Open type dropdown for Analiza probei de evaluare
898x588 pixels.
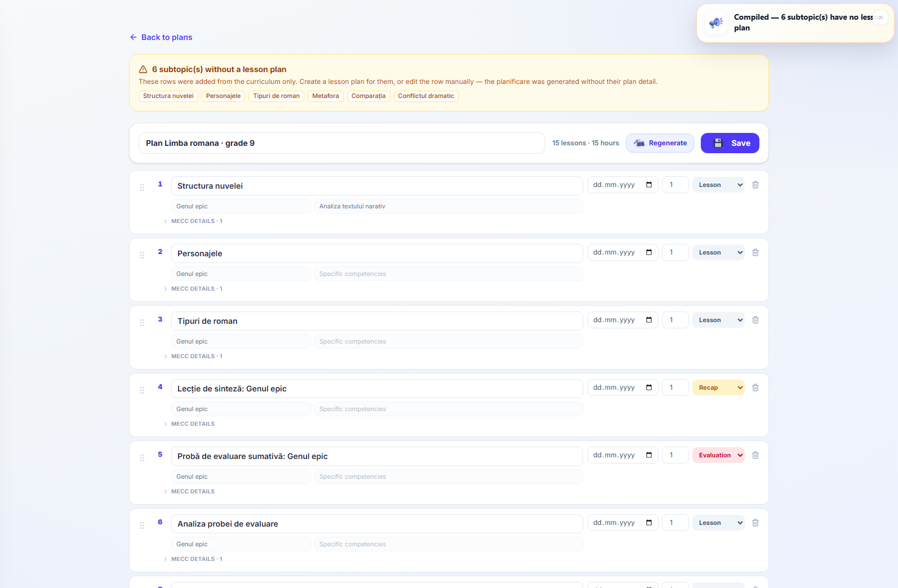click(x=718, y=523)
